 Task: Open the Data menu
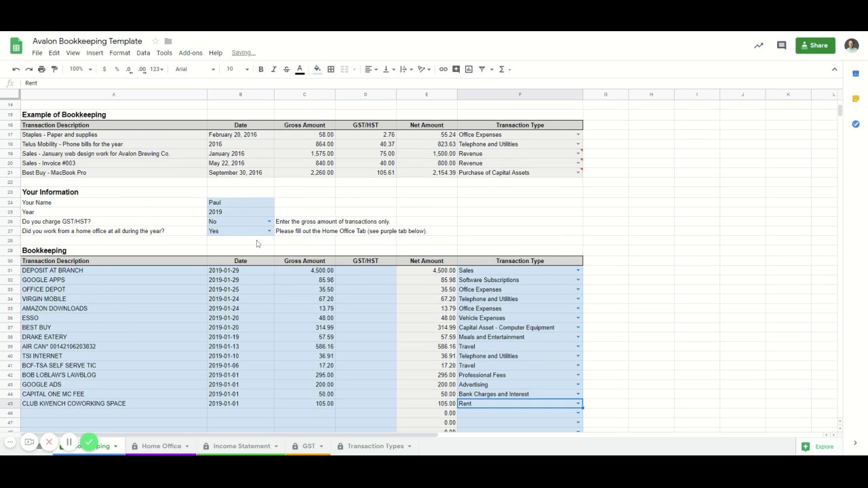pos(143,53)
